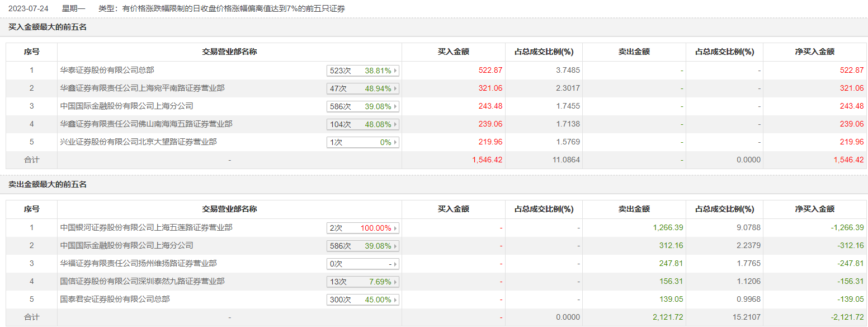Screen dimensions: 868x327
Task: Expand the 2次 100.00% stats box
Action: [x=363, y=228]
